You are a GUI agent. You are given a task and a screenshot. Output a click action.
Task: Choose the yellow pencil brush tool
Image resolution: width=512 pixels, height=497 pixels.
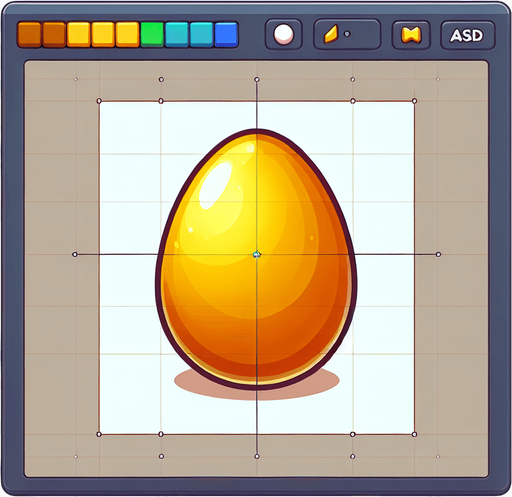click(x=331, y=34)
